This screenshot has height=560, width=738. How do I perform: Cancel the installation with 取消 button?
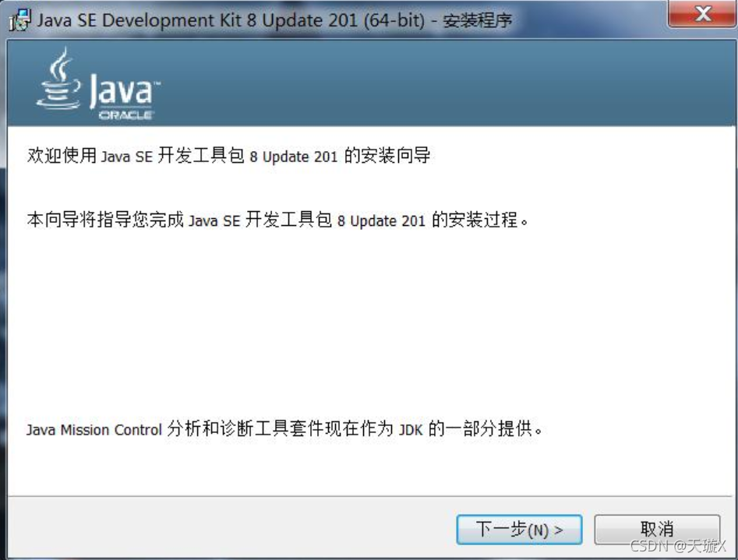657,530
